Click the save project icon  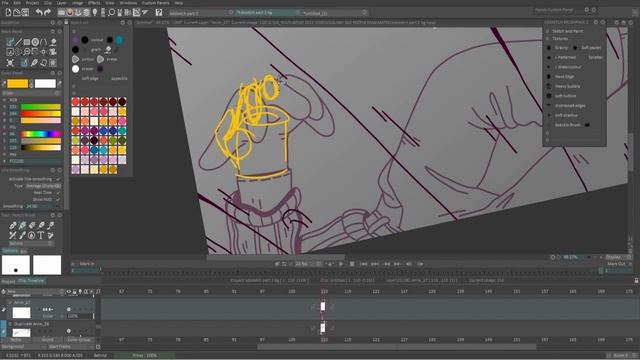(x=25, y=13)
